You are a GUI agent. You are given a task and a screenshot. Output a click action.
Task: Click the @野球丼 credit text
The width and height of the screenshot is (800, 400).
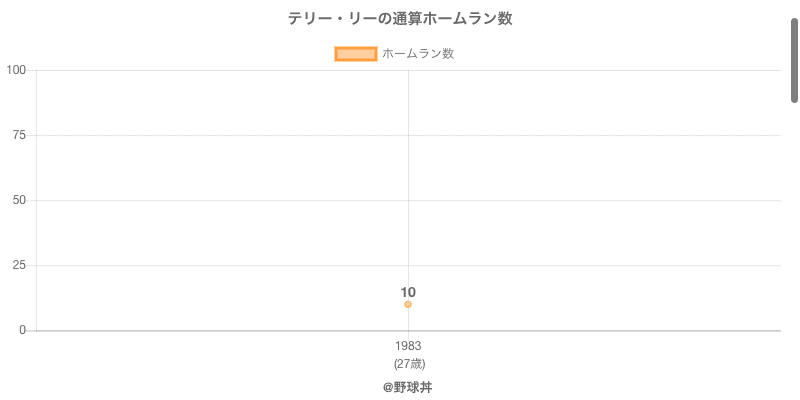coord(408,387)
